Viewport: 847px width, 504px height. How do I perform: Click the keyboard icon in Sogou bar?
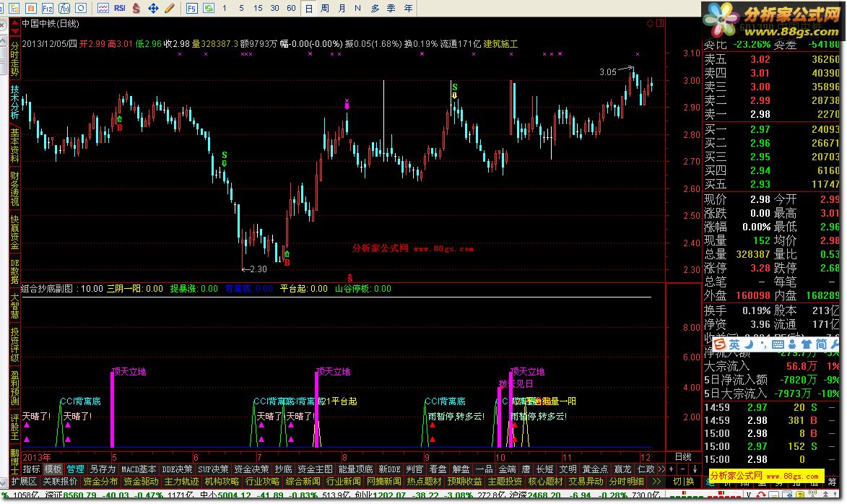pos(778,344)
